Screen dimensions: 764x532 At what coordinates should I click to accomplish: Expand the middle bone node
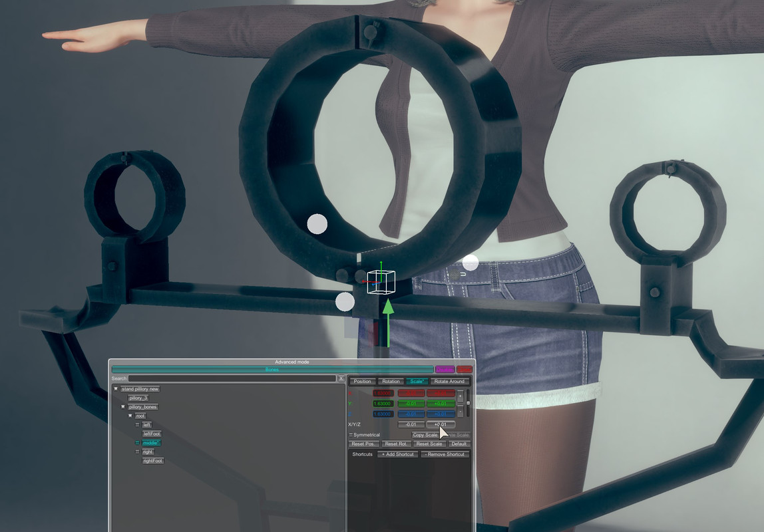pos(137,443)
